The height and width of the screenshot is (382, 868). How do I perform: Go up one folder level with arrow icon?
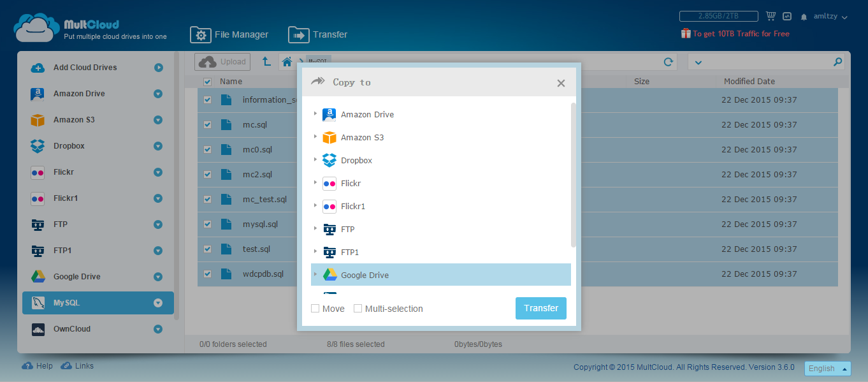(267, 62)
